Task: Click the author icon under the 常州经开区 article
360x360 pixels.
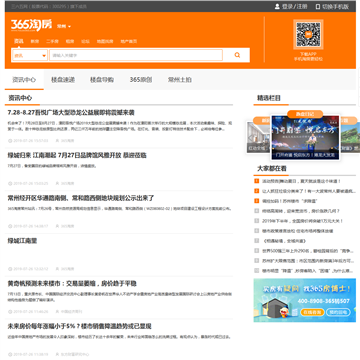Action: point(57,226)
